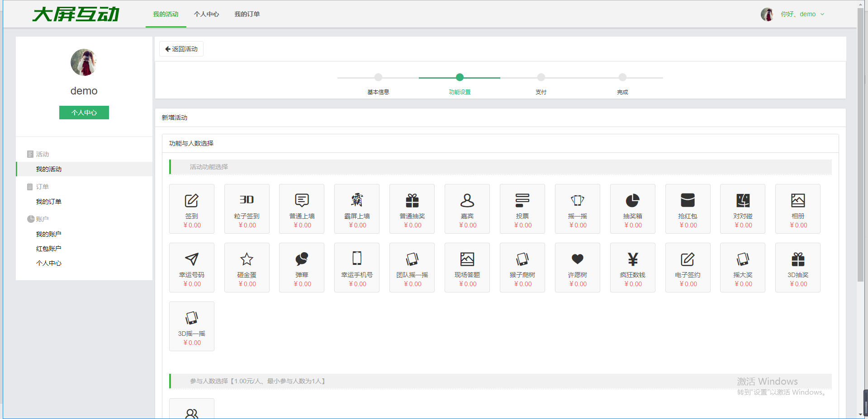
Task: Choose the 许愿树 heart icon
Action: 577,259
